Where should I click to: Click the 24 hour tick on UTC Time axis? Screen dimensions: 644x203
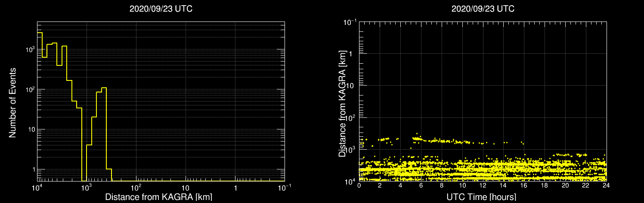tap(606, 186)
